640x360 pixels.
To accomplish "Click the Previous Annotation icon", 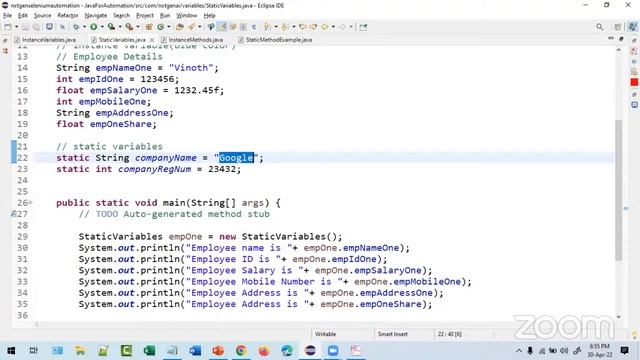I will [x=285, y=27].
